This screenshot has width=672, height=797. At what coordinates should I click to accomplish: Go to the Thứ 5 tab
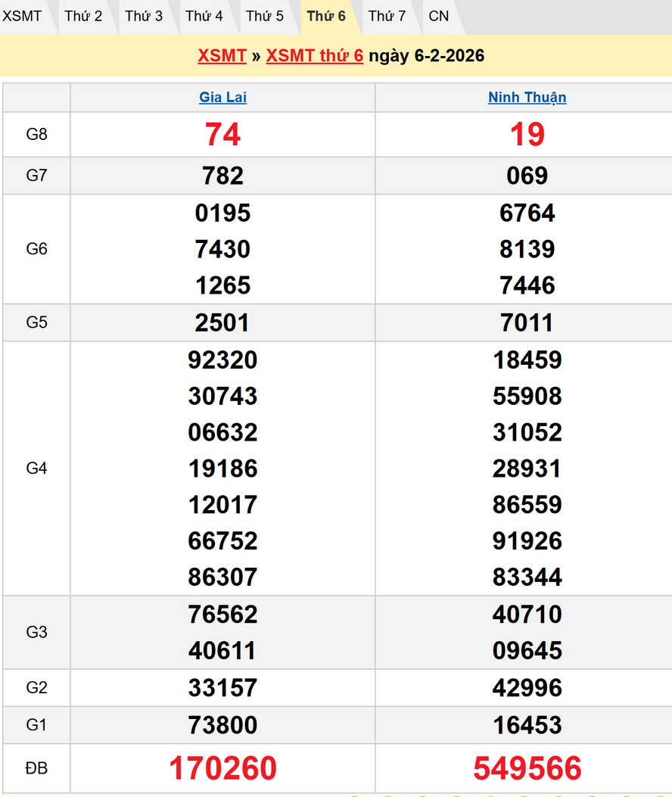coord(265,16)
